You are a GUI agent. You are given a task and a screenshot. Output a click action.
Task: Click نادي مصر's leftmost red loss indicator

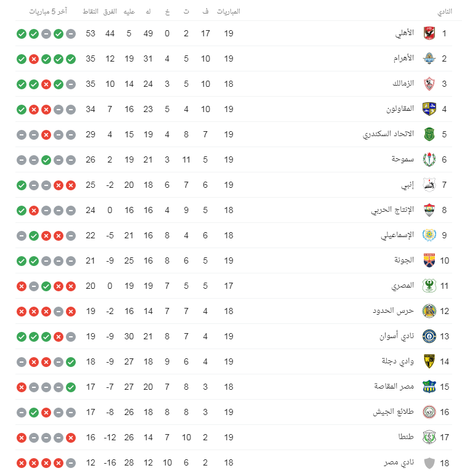(x=22, y=463)
